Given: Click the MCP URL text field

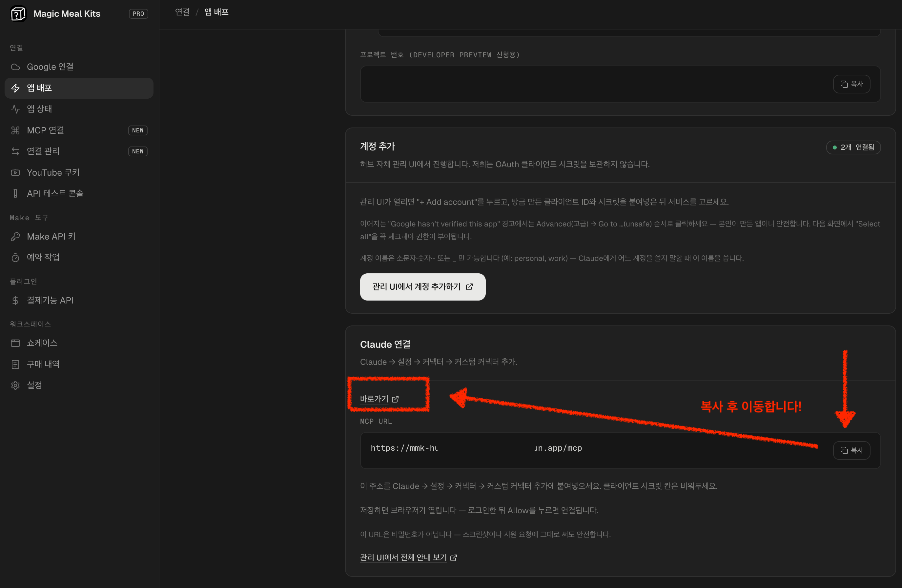Looking at the screenshot, I should coord(620,451).
